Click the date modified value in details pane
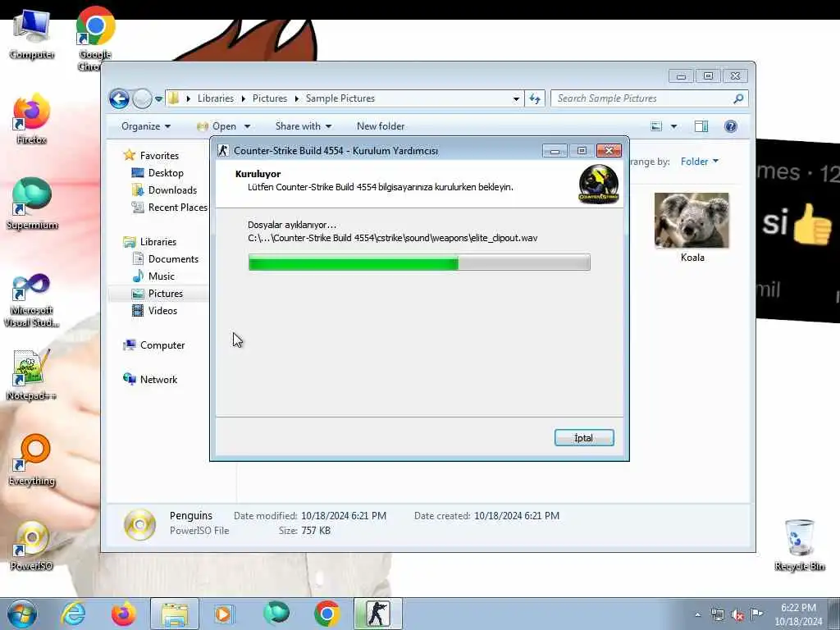Image resolution: width=840 pixels, height=630 pixels. tap(344, 515)
